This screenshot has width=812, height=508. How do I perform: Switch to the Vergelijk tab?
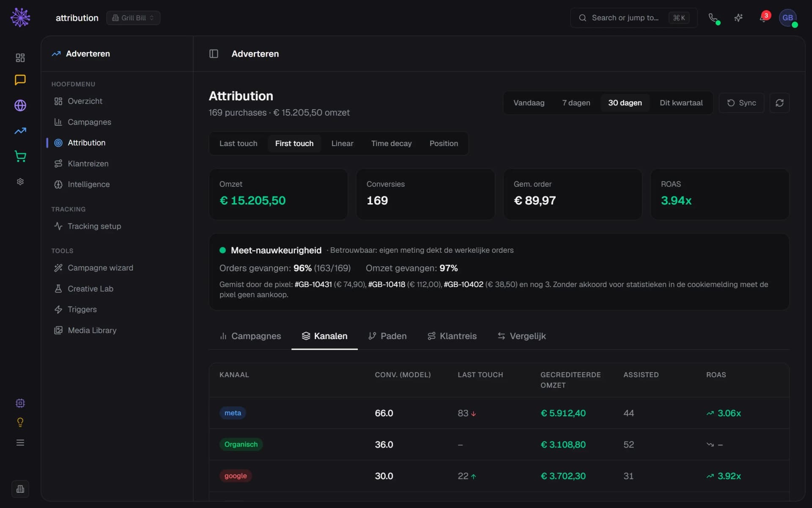pyautogui.click(x=521, y=336)
